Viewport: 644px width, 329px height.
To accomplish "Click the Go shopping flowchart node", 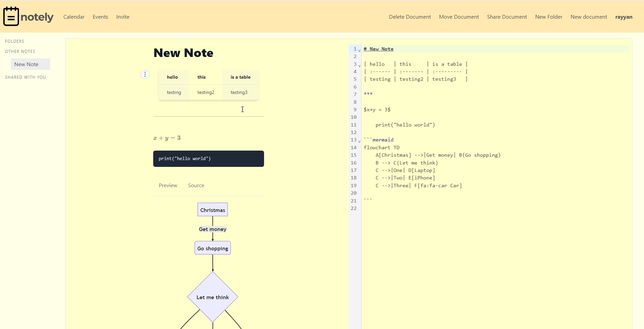I will 213,248.
